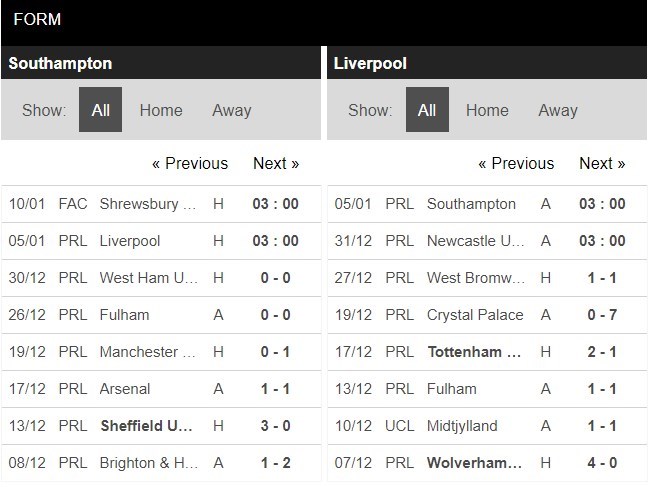Select the All tab under Liverpool

click(x=427, y=110)
